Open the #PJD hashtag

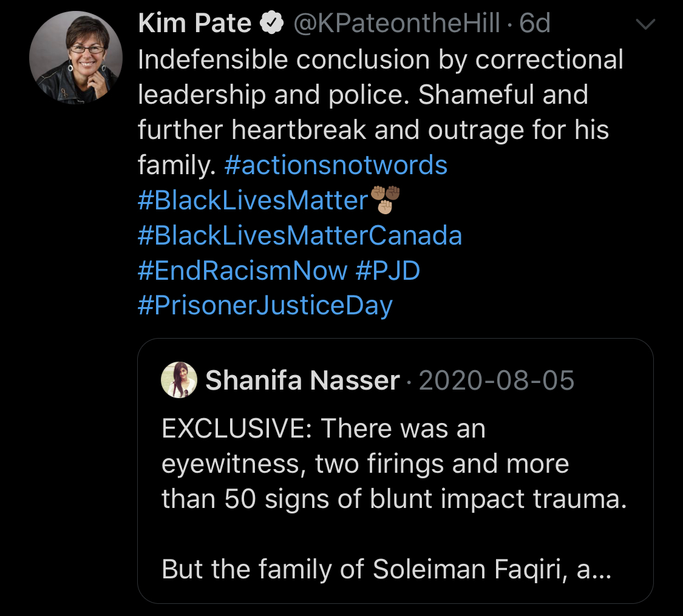pos(388,271)
